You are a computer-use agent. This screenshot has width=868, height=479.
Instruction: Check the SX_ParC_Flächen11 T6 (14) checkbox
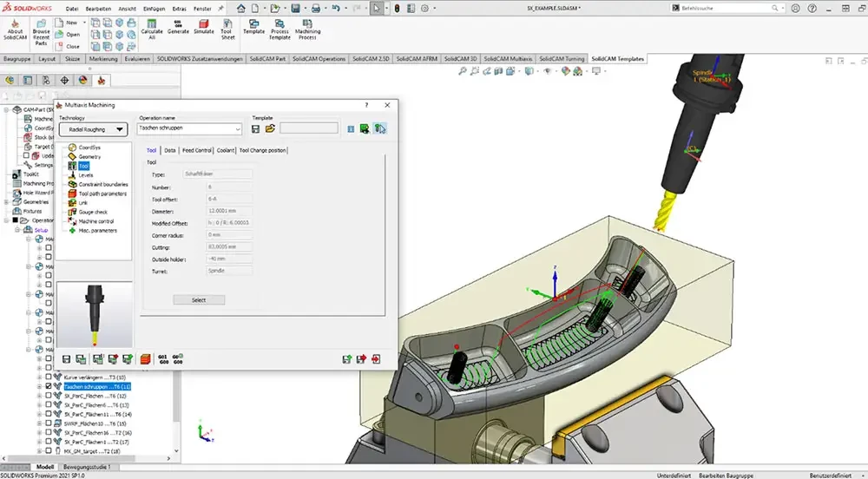[48, 414]
